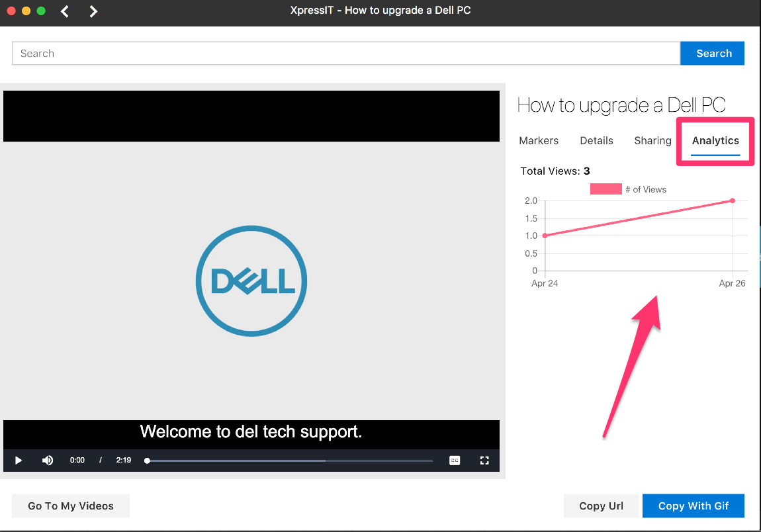
Task: Close the window with red button
Action: [11, 11]
